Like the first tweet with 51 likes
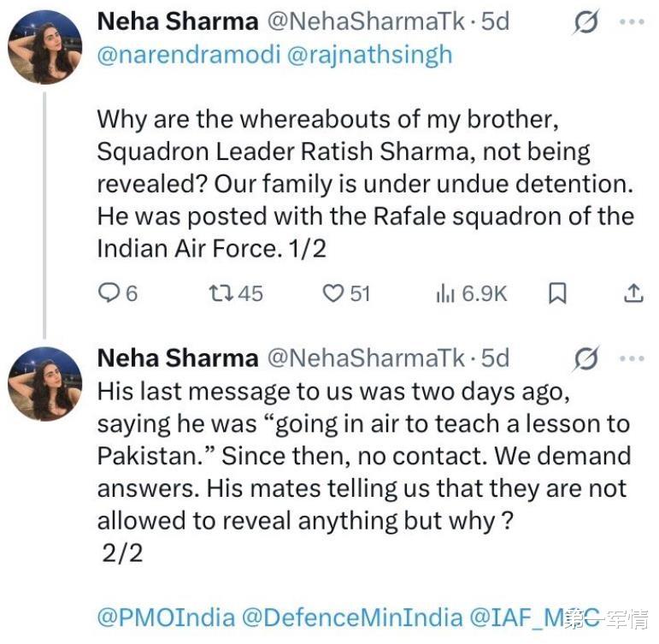The height and width of the screenshot is (644, 659). [x=332, y=294]
